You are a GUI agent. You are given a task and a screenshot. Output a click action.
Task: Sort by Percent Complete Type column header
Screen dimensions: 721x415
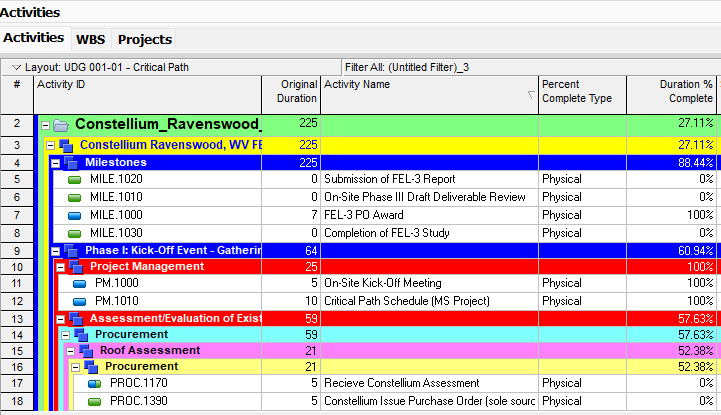[582, 95]
